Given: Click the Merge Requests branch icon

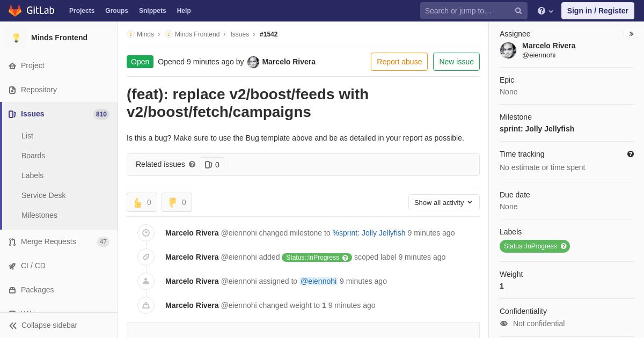Looking at the screenshot, I should pos(12,242).
